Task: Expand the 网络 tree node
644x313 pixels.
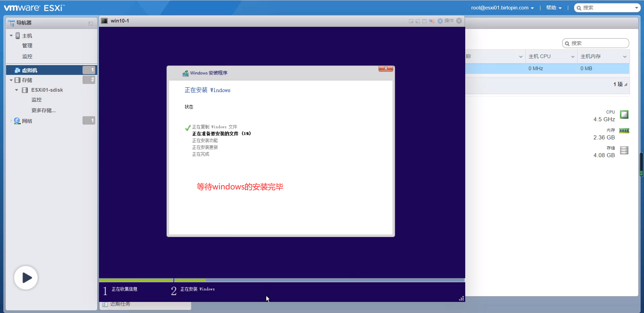Action: pos(11,121)
